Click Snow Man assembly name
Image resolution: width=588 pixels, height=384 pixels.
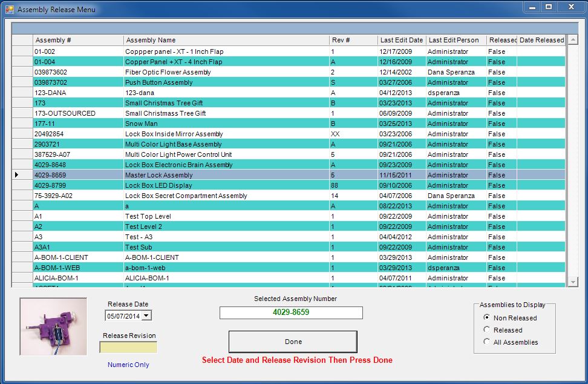click(142, 124)
